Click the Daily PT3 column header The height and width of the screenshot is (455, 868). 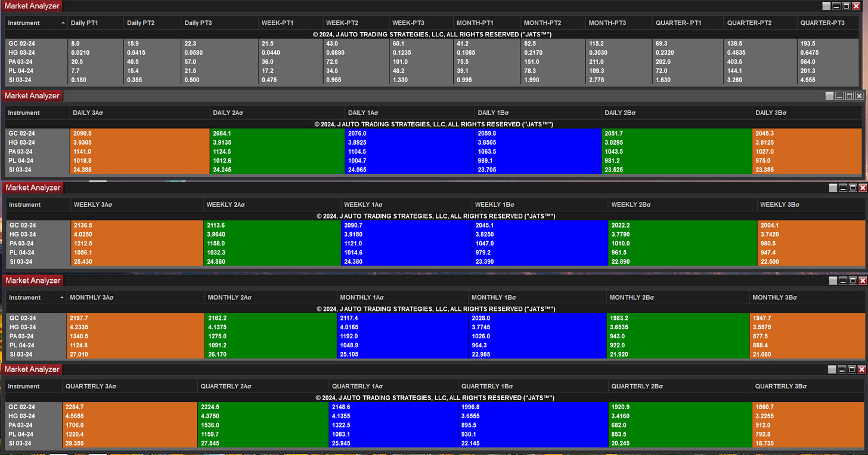(x=219, y=23)
